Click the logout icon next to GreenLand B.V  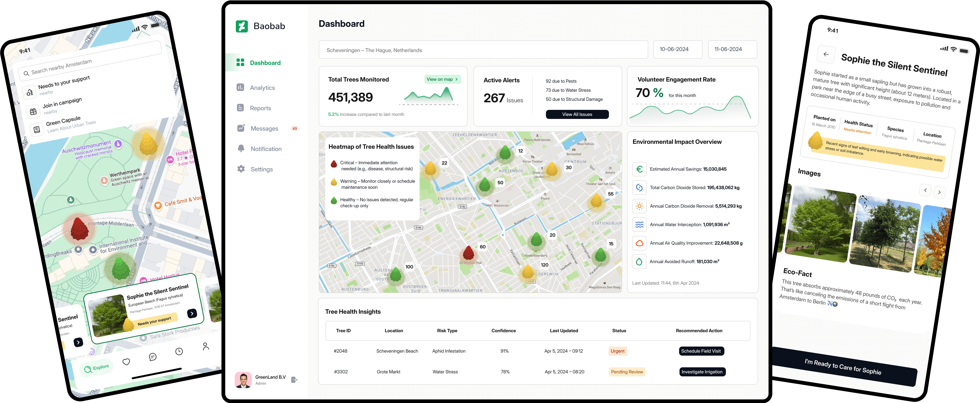coord(294,379)
